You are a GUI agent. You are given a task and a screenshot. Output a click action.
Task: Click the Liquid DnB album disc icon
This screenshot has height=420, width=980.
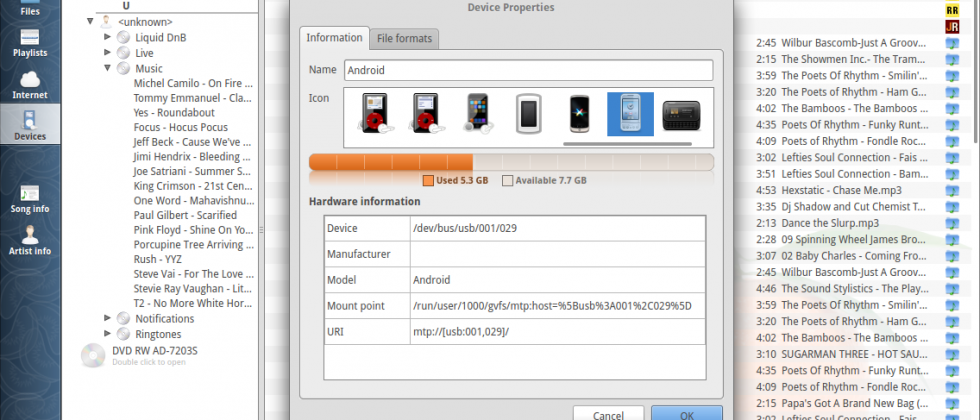(124, 38)
